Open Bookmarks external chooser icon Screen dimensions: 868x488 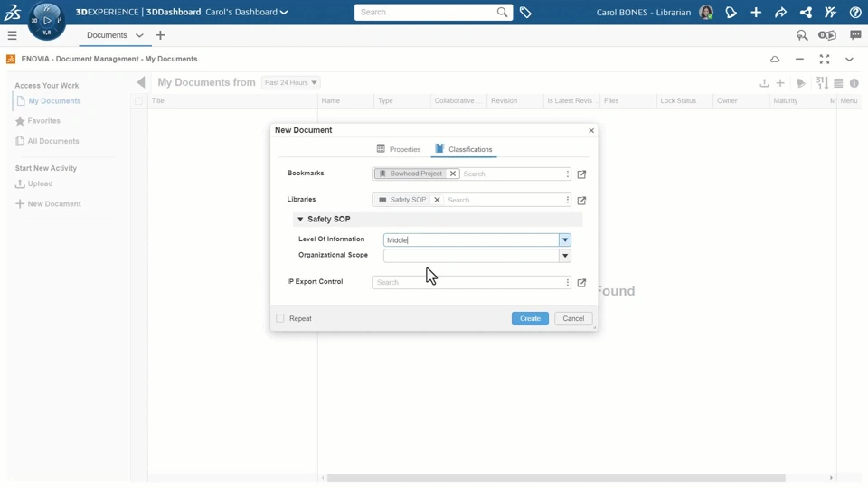[581, 174]
